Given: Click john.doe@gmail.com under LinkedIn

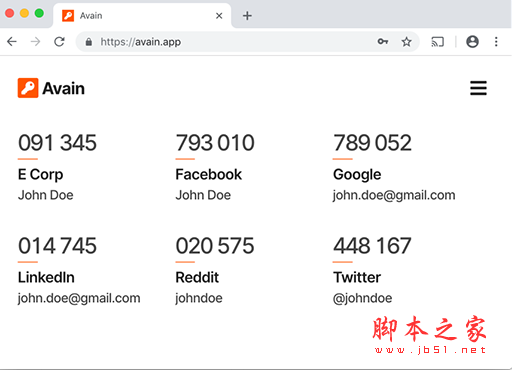Looking at the screenshot, I should 79,298.
